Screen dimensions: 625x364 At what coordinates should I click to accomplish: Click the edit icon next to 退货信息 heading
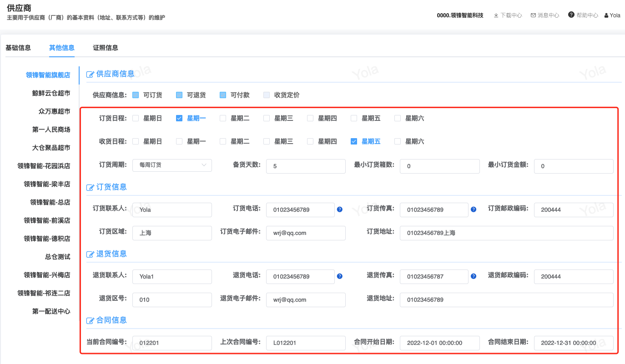(91, 254)
